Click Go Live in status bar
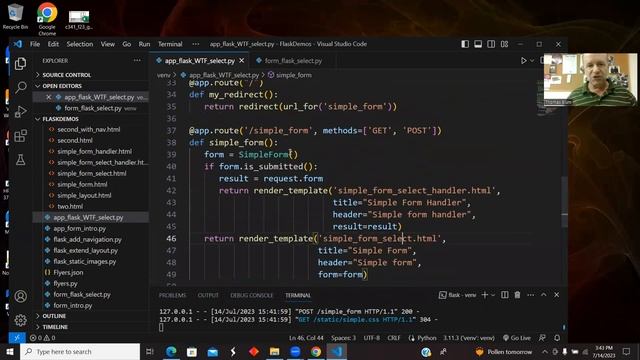640x360 pixels. tap(517, 338)
